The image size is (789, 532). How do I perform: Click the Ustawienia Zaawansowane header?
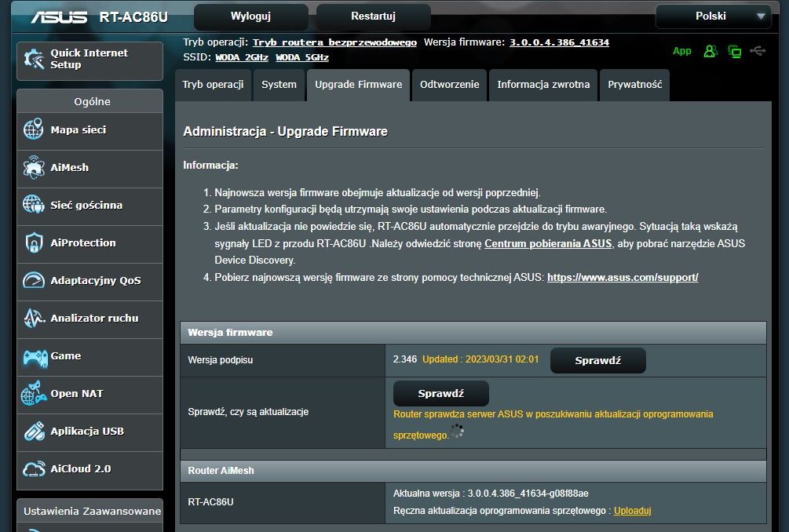(92, 511)
